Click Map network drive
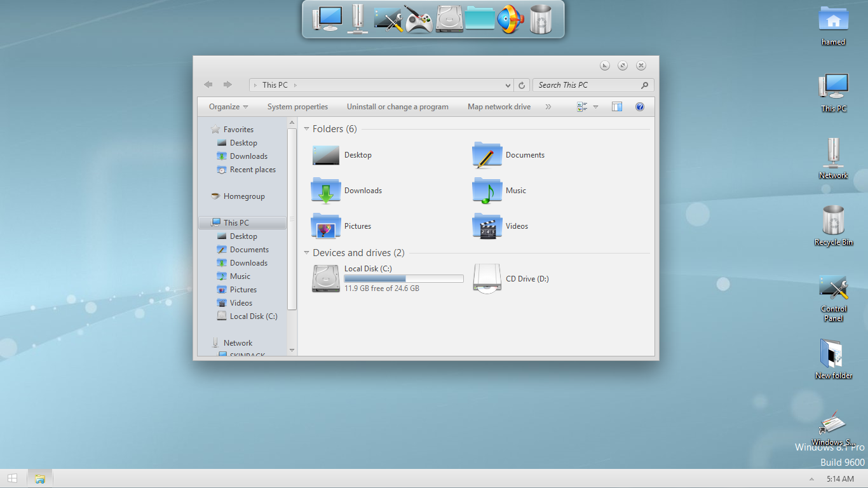Image resolution: width=868 pixels, height=488 pixels. [x=499, y=107]
